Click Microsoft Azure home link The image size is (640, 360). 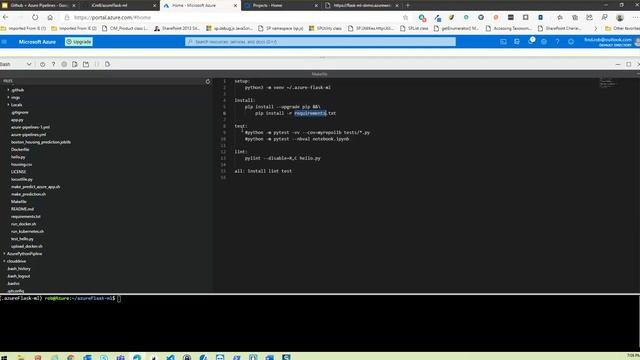(37, 42)
